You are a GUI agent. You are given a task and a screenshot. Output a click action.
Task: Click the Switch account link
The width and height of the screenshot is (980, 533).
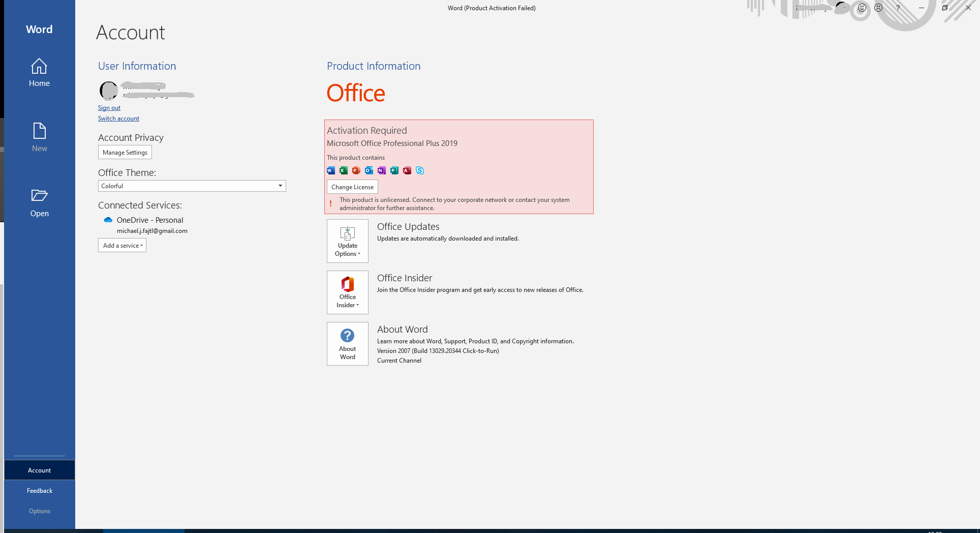(x=118, y=119)
